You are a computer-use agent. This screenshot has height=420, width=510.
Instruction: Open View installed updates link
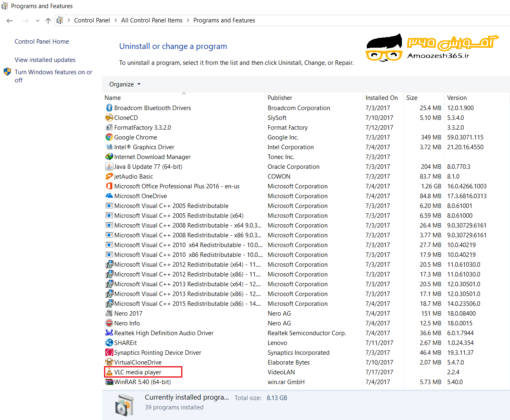coord(45,60)
